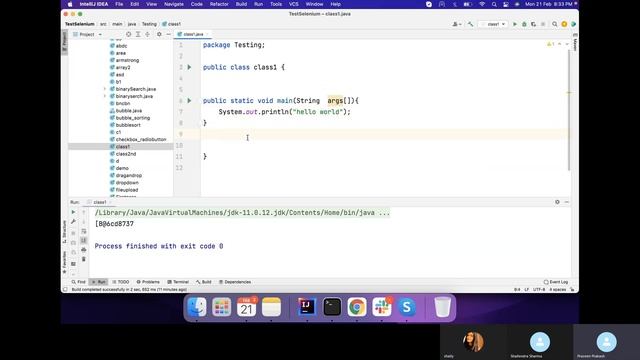Image resolution: width=640 pixels, height=360 pixels.
Task: Run class1 using the green toolbar Run button
Action: pos(515,24)
